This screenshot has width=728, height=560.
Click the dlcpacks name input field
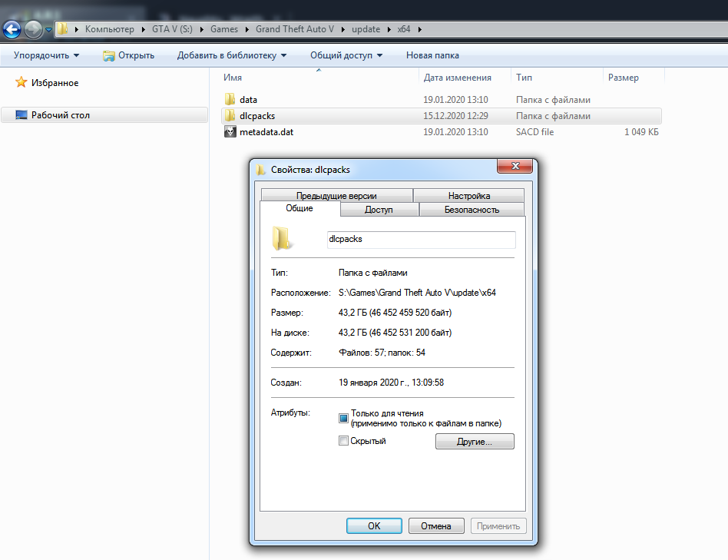click(x=421, y=239)
